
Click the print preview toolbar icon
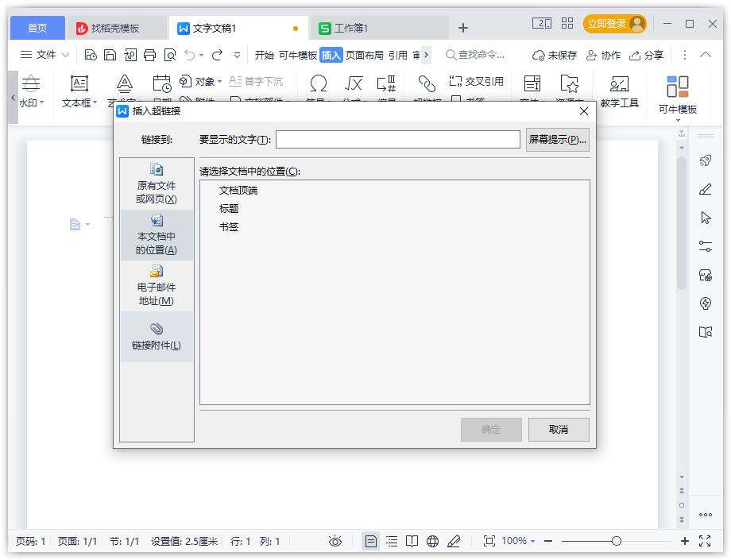click(170, 55)
